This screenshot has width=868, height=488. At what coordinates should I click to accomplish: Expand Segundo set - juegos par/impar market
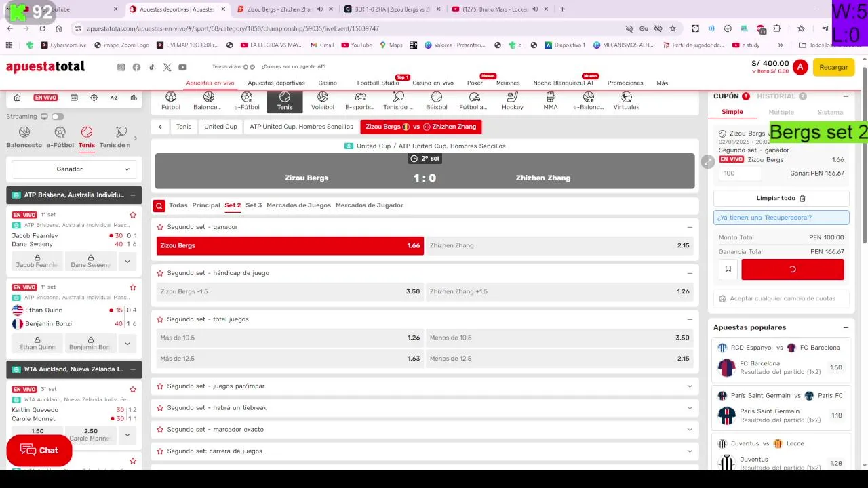[690, 386]
